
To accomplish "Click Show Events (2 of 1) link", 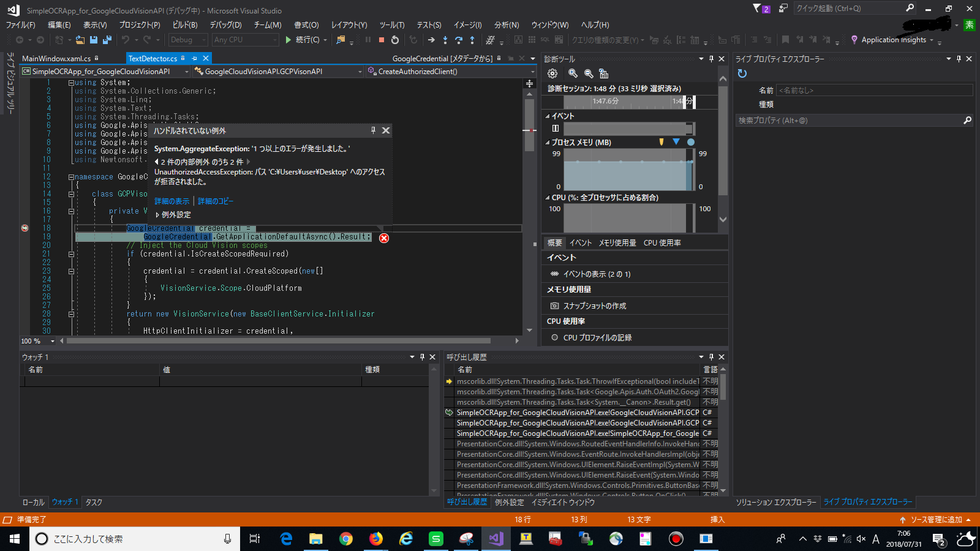I will pyautogui.click(x=597, y=274).
